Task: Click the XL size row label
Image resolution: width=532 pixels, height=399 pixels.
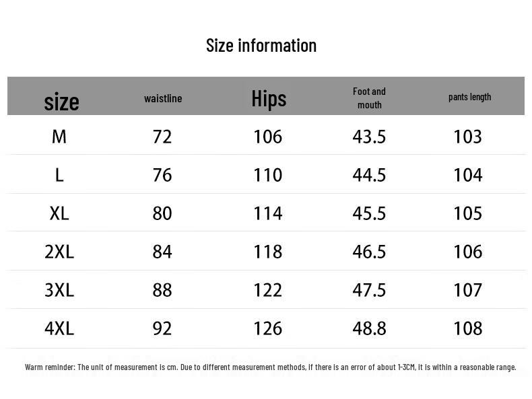Action: pos(59,213)
